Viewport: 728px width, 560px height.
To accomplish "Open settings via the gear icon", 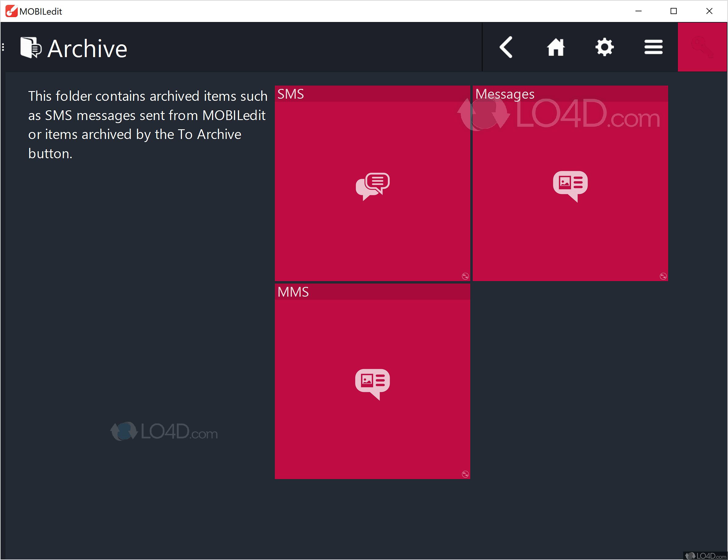I will pos(604,47).
